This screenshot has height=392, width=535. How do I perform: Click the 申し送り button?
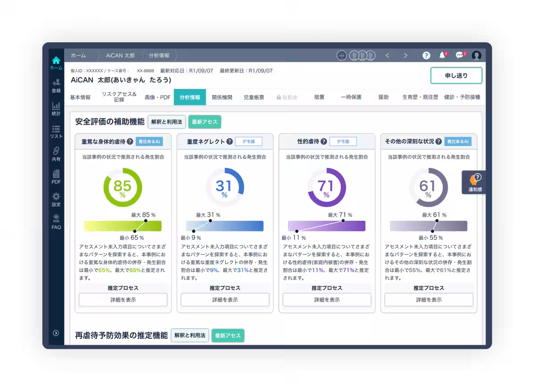pos(456,76)
